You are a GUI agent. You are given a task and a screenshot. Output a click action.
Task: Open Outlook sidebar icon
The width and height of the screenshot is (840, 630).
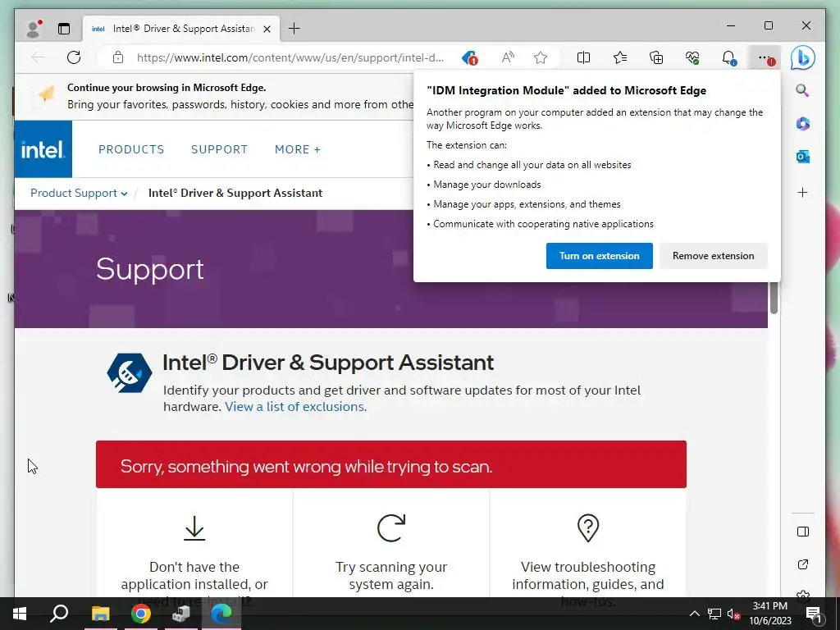click(802, 157)
